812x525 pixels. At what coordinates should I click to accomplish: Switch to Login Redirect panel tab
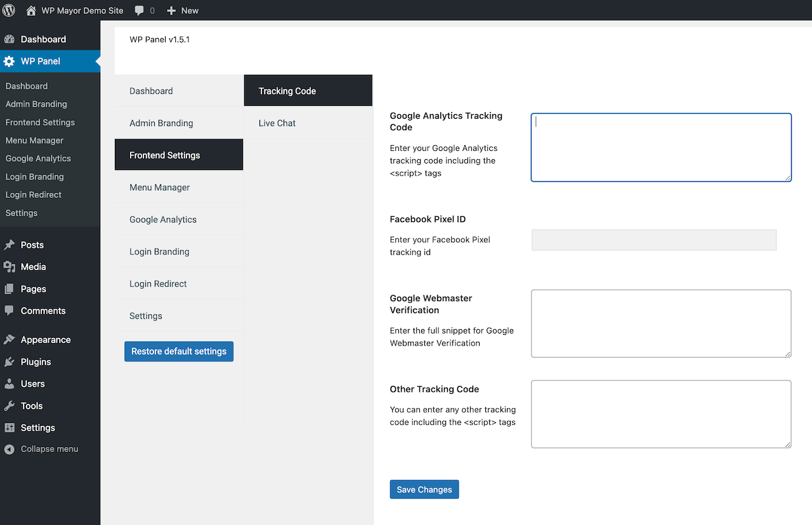[179, 283]
